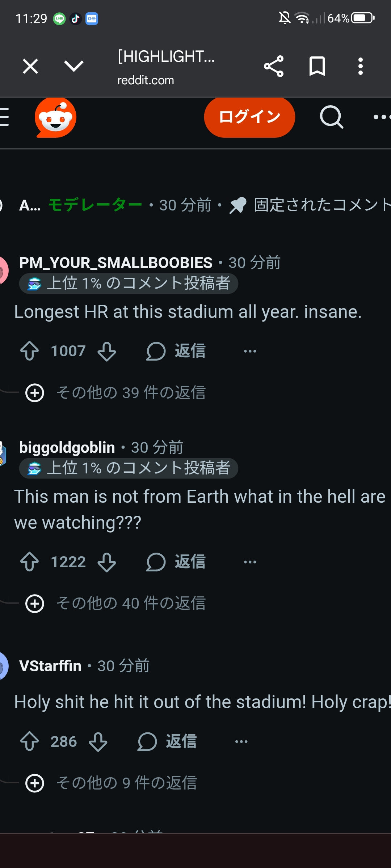Downvote the "Longest HR at this stadium" comment

pyautogui.click(x=107, y=351)
